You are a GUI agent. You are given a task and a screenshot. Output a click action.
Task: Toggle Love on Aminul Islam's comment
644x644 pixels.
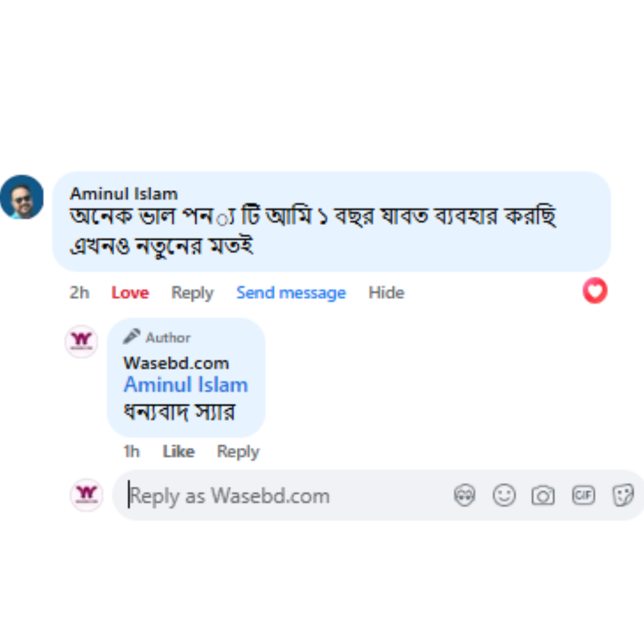coord(130,293)
